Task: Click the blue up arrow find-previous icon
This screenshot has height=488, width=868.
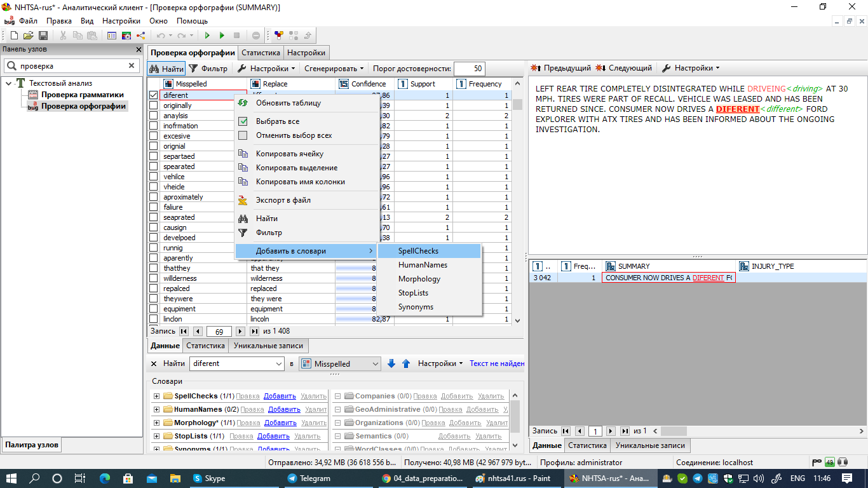Action: 406,363
